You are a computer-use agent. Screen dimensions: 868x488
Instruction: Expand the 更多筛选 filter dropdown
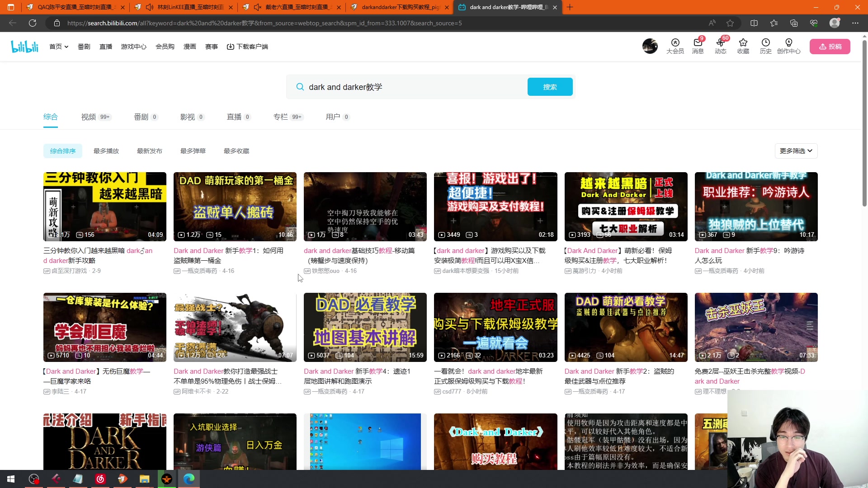coord(796,151)
